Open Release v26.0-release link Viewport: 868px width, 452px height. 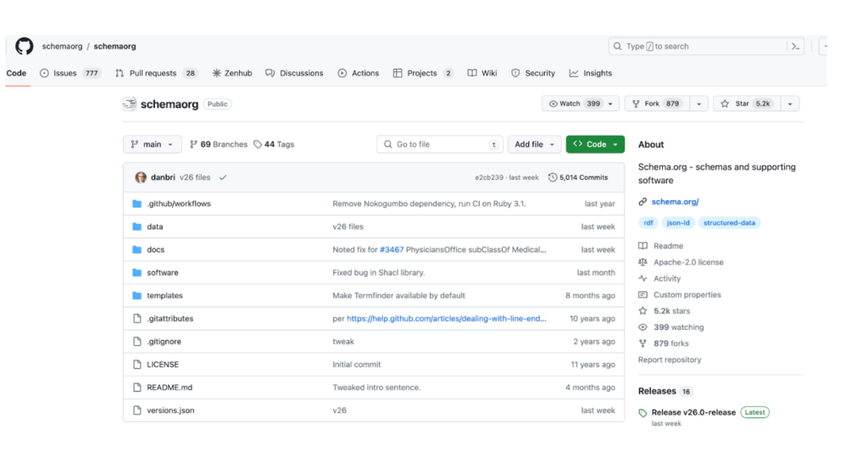pos(693,412)
